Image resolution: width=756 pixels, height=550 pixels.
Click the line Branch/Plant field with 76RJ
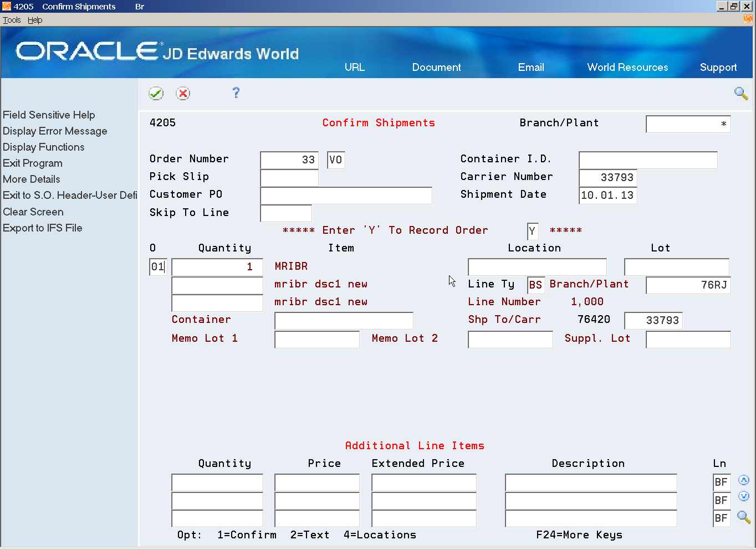pyautogui.click(x=688, y=285)
